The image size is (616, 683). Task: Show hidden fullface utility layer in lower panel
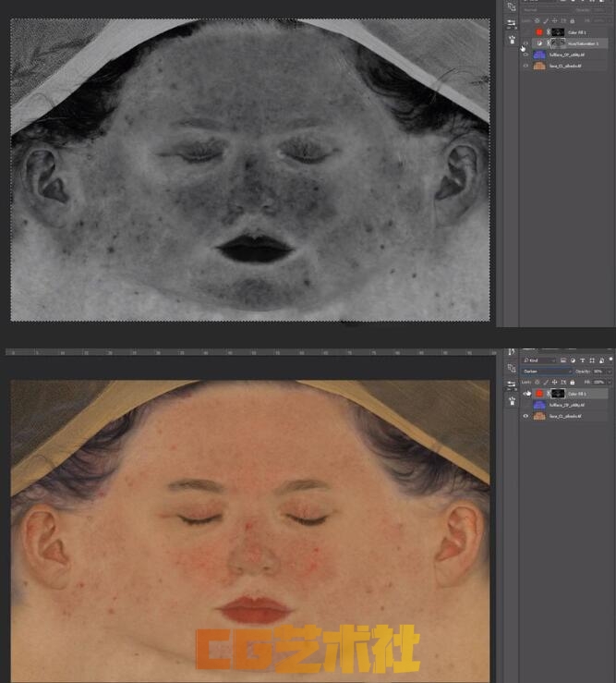click(x=525, y=405)
